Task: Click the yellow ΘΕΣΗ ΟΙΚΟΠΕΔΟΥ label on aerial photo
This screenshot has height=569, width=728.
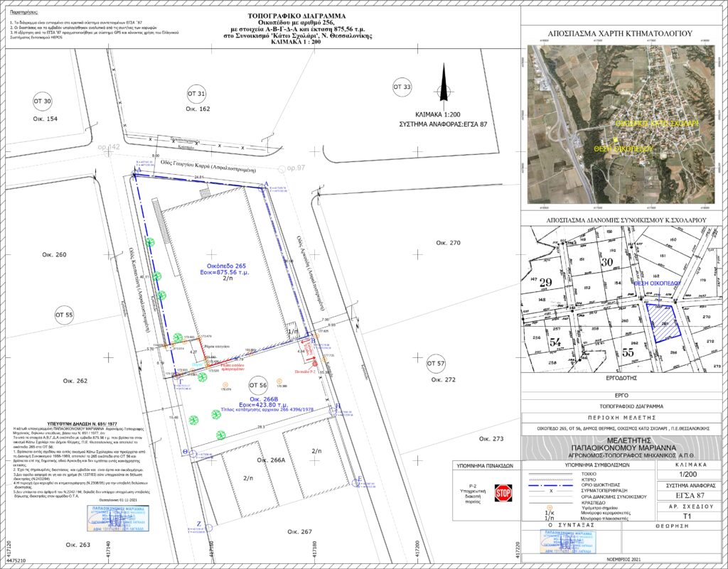Action: 623,149
